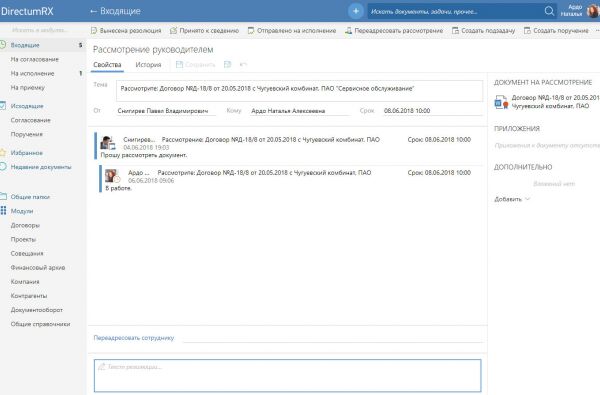The height and width of the screenshot is (395, 600).
Task: Click the 04.06.2018 19:03 timestamp
Action: 146,147
